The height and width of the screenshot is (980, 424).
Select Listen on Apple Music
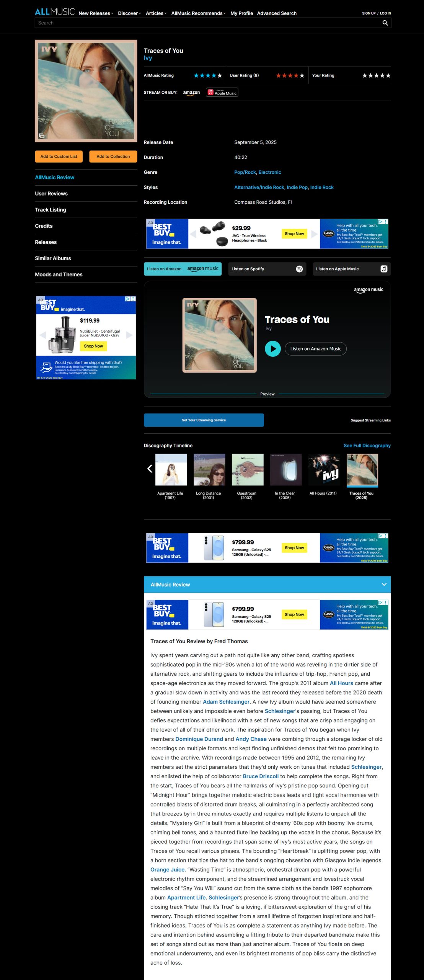(351, 269)
